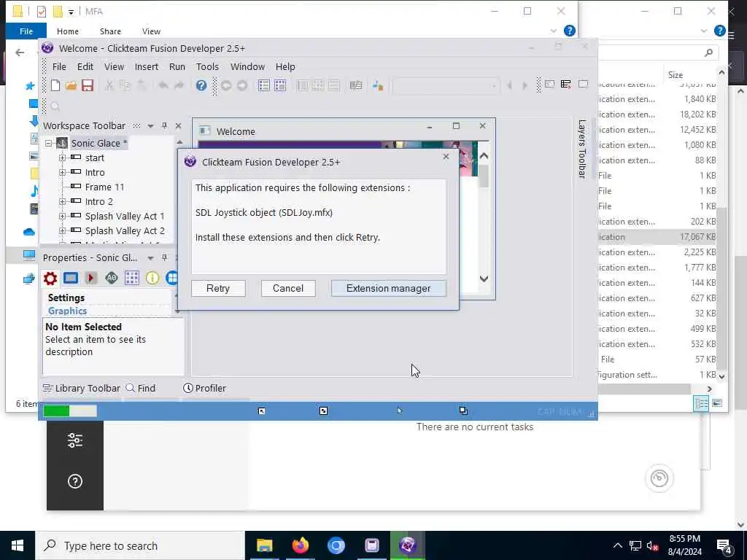Open the Profiler tab at the bottom
This screenshot has width=747, height=560.
click(x=204, y=388)
